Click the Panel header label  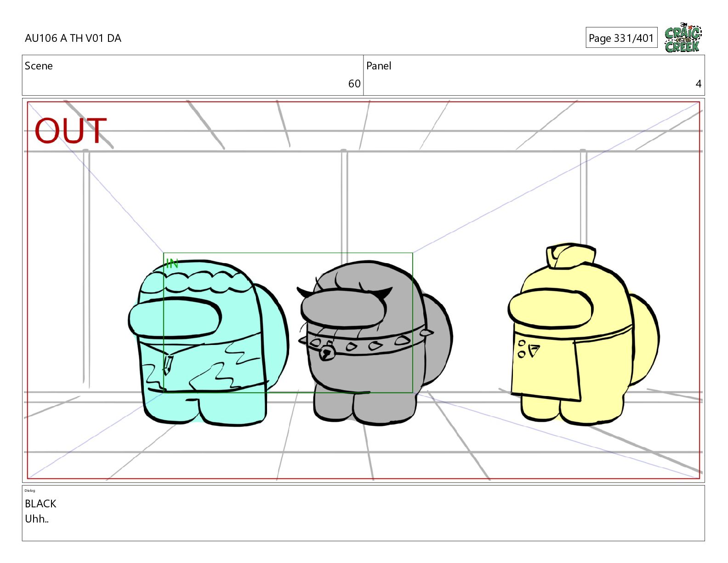click(378, 66)
